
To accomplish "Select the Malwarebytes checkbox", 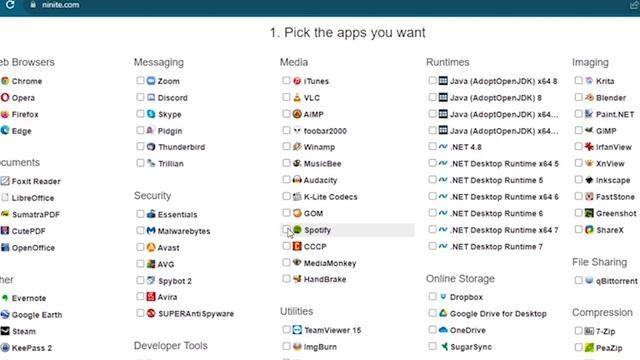I will point(140,231).
